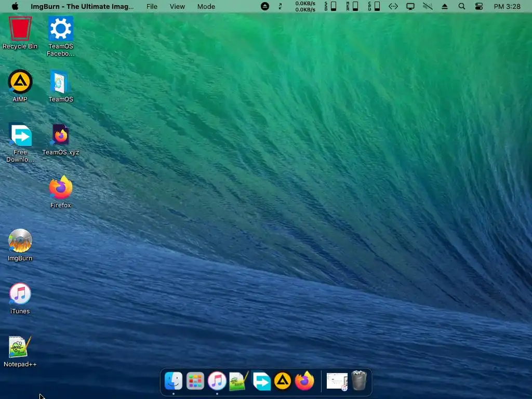Launch Notepad++ from the dock

point(239,381)
